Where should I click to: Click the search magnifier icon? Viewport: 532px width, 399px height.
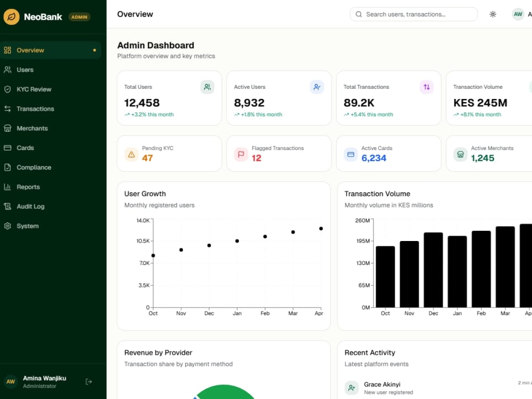359,14
